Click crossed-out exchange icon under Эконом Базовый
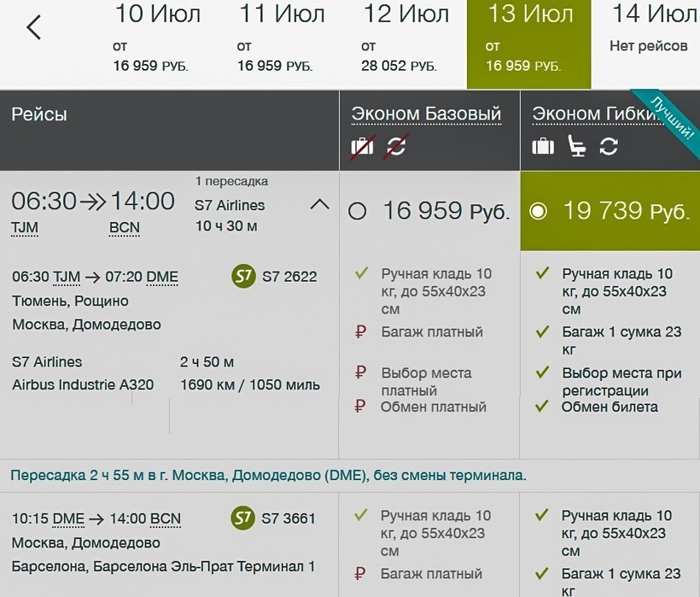 click(x=396, y=146)
